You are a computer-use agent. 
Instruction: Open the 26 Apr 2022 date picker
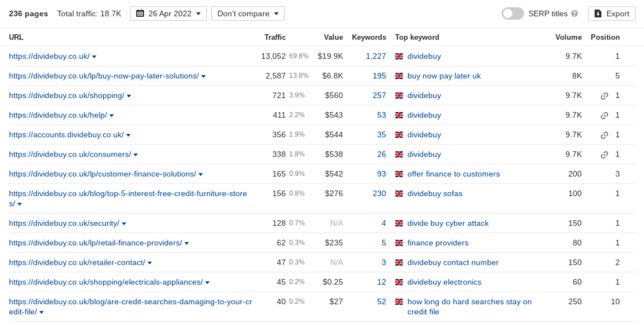pos(169,14)
